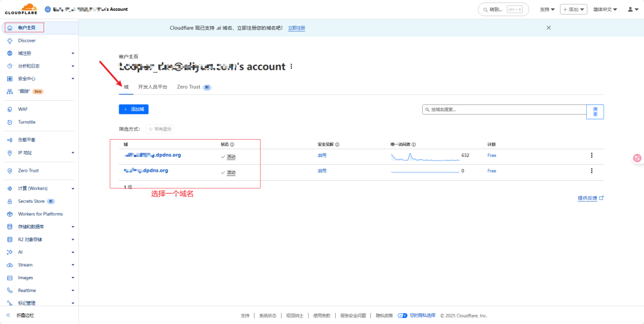This screenshot has width=644, height=324.
Task: Expand the 存储和数据库 section
Action: pyautogui.click(x=73, y=227)
